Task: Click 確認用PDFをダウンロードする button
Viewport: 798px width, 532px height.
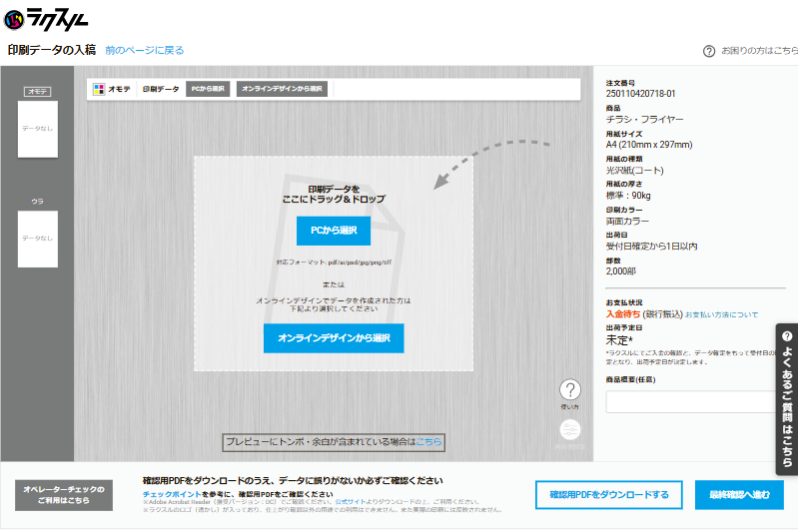Action: point(608,495)
